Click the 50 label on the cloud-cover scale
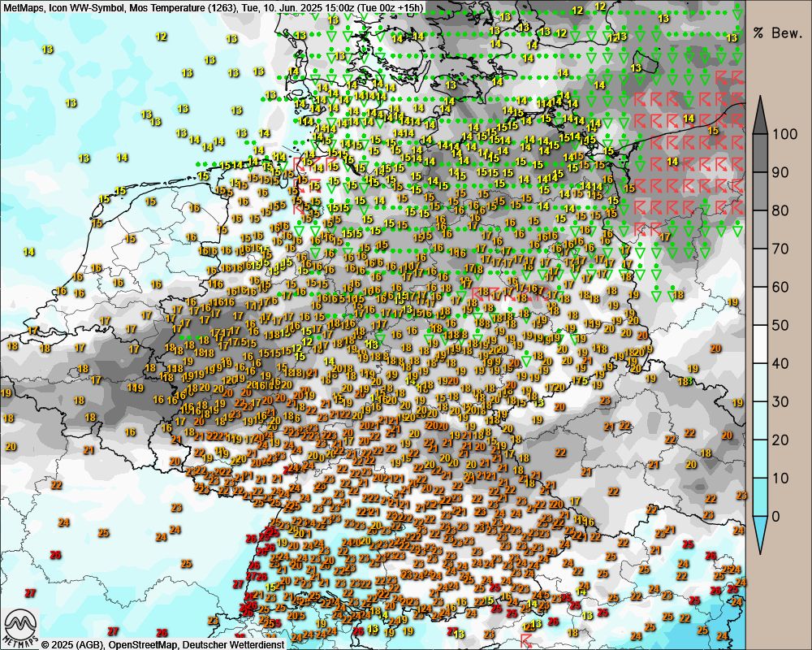 pyautogui.click(x=780, y=325)
